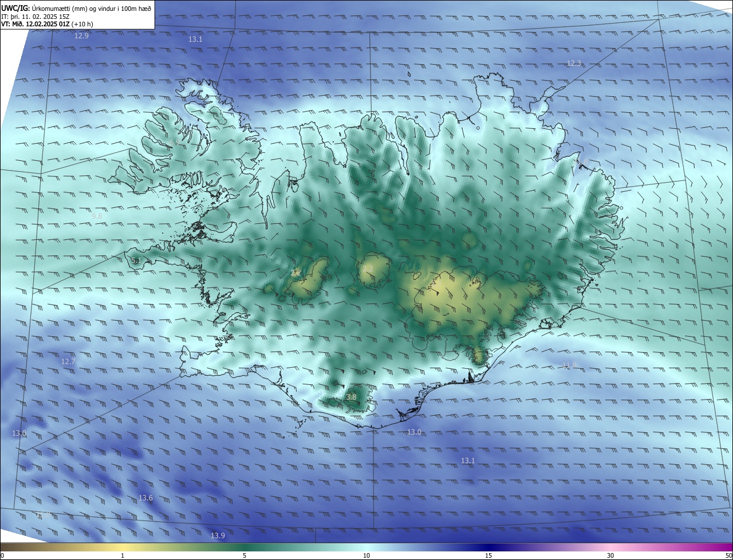This screenshot has height=560, width=733.
Task: Select the initialization time line "IT: þri. 11. 02. 2025 15Z"
Action: point(36,17)
